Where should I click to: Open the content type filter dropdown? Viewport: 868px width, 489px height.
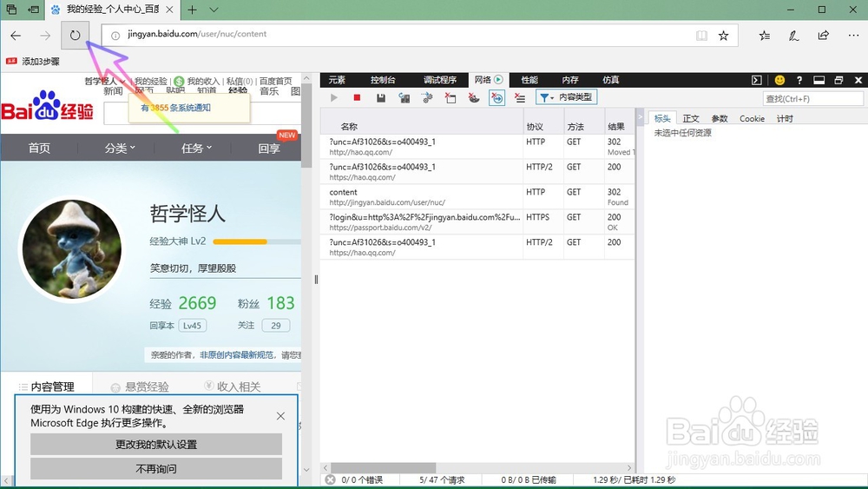566,97
